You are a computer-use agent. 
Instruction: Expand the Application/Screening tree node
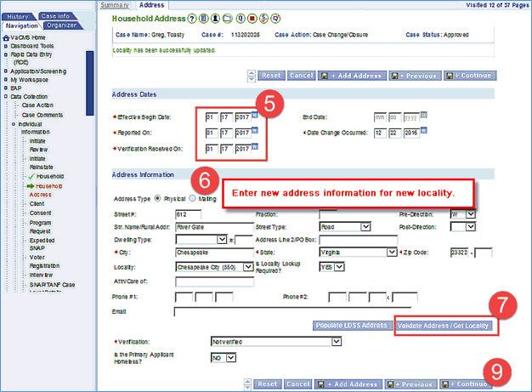point(5,71)
